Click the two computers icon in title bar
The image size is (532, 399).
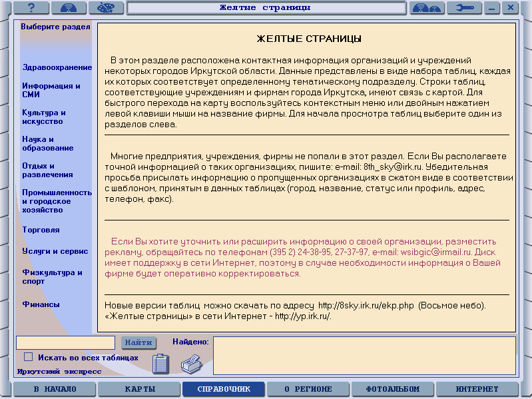click(427, 7)
